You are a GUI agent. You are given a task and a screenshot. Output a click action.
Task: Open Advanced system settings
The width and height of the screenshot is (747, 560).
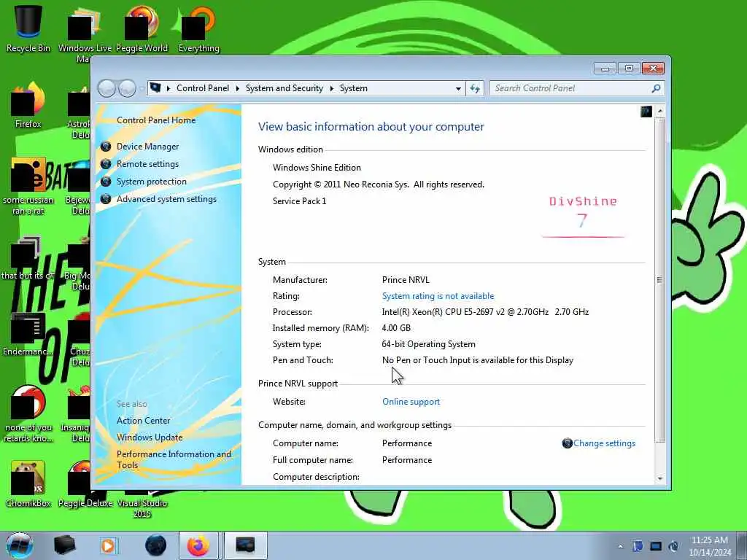(166, 199)
